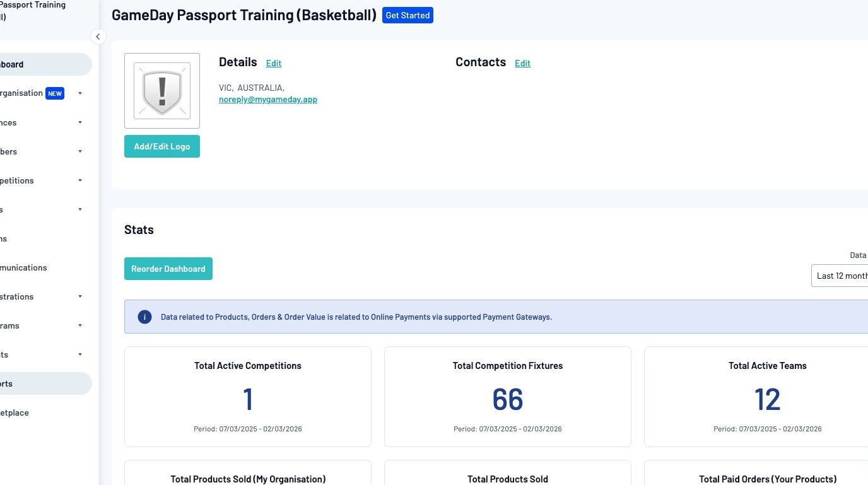Click the Total Paid Orders (Your Products) title
The image size is (868, 485).
pyautogui.click(x=768, y=479)
